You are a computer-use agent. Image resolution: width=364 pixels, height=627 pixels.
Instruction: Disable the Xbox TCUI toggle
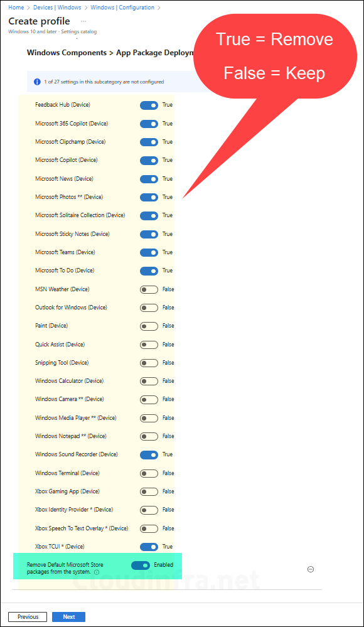coord(149,547)
